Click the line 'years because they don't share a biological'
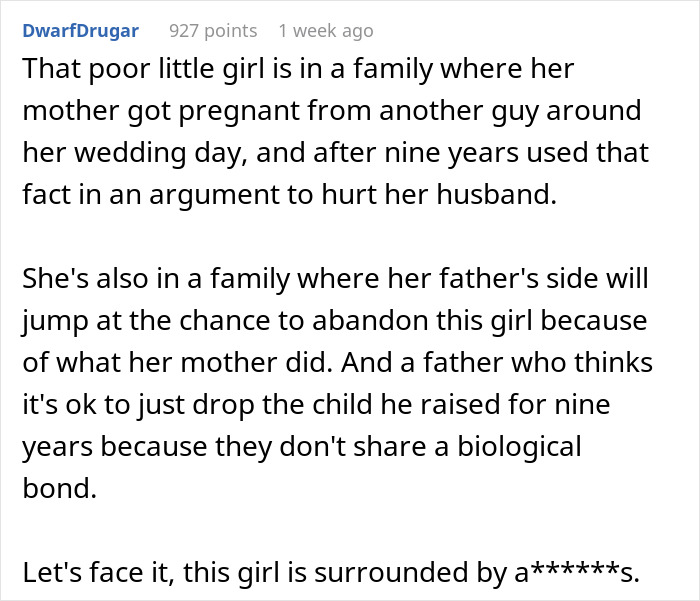The width and height of the screenshot is (700, 601). [x=302, y=446]
